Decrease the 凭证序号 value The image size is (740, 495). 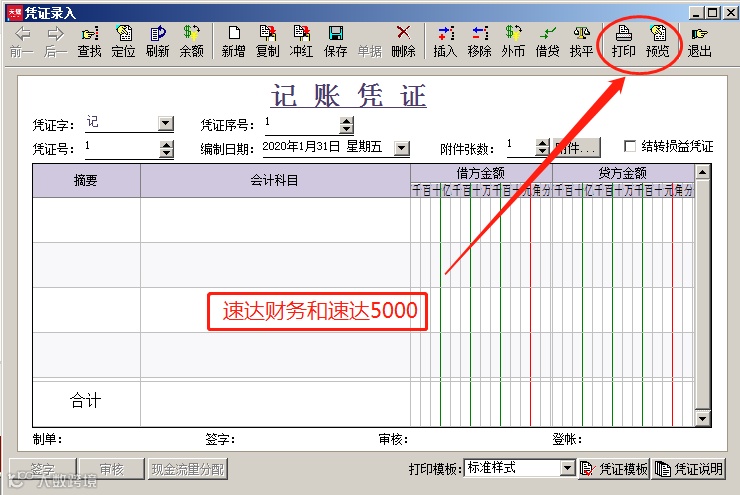click(347, 129)
